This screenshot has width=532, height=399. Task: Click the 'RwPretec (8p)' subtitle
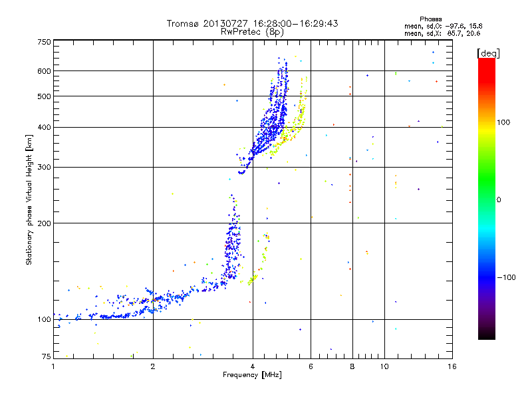pos(252,32)
